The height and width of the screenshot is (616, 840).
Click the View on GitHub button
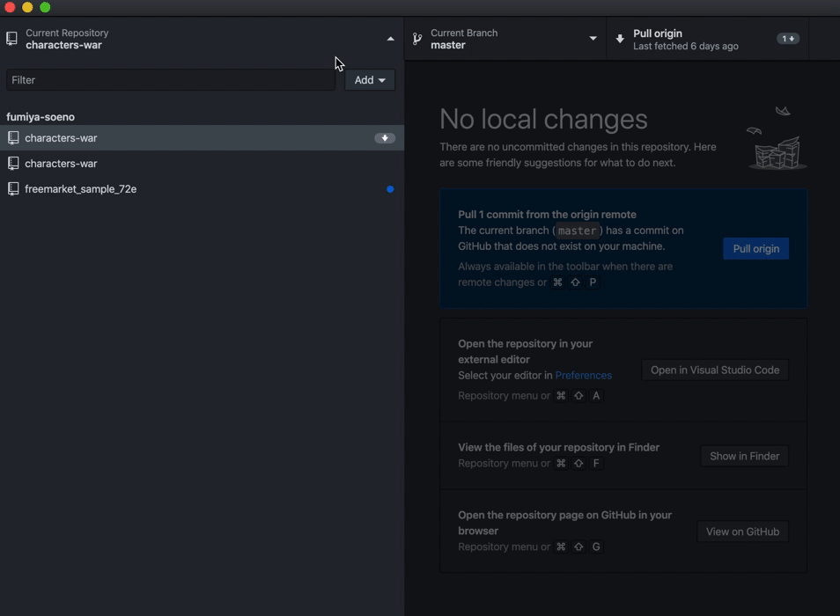pyautogui.click(x=742, y=532)
